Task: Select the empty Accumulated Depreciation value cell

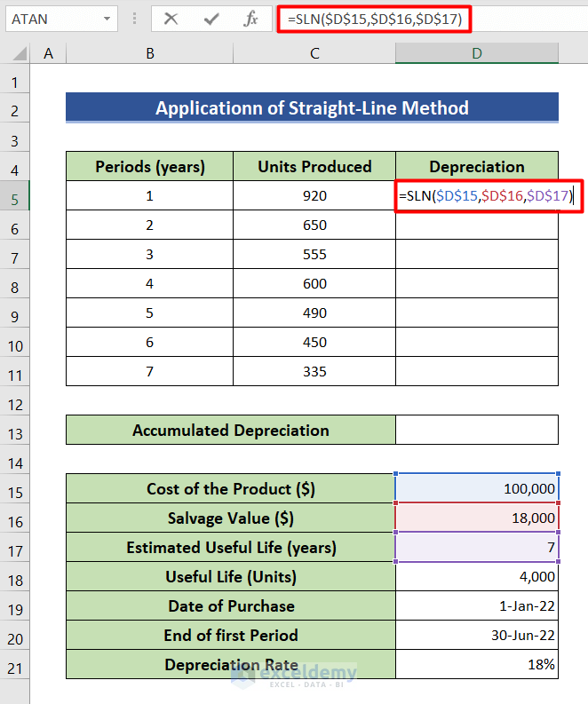Action: tap(477, 430)
